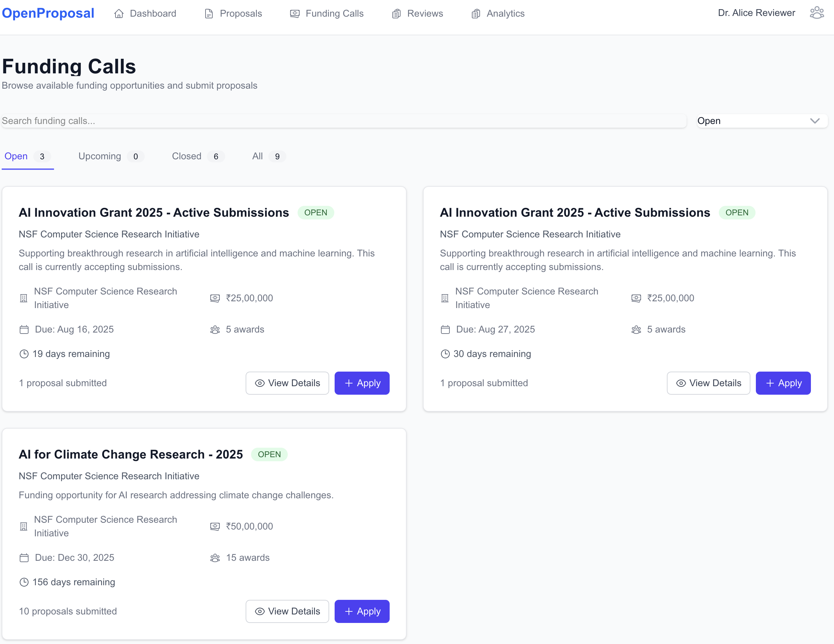Viewport: 834px width, 644px height.
Task: Apply to AI for Climate Change Research
Action: coord(362,611)
